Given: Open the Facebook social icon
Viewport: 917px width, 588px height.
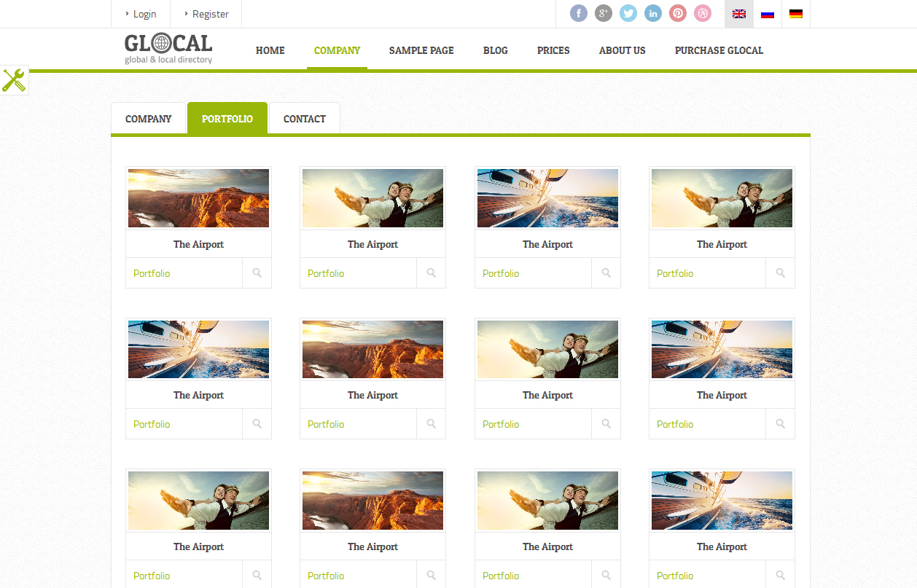Looking at the screenshot, I should pos(578,13).
